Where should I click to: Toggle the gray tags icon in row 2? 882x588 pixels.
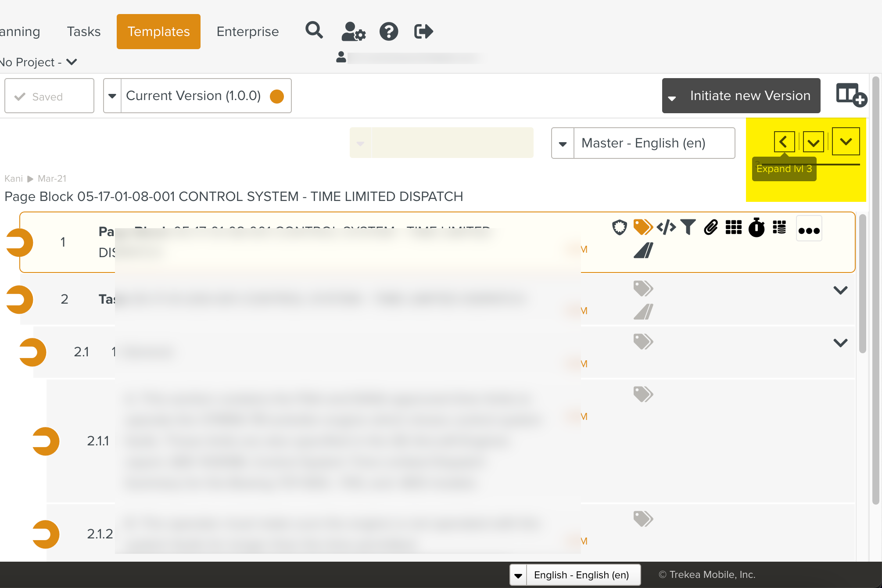pos(643,288)
